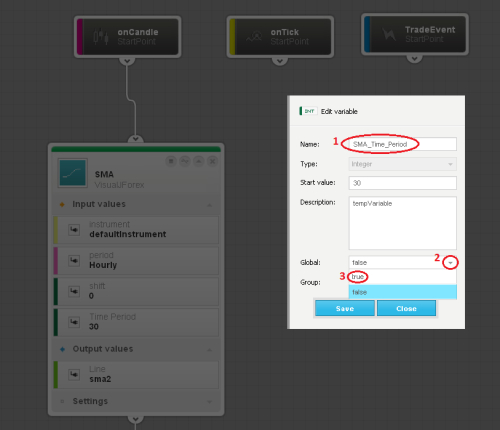Click the onTick StartPoint block

click(x=280, y=37)
